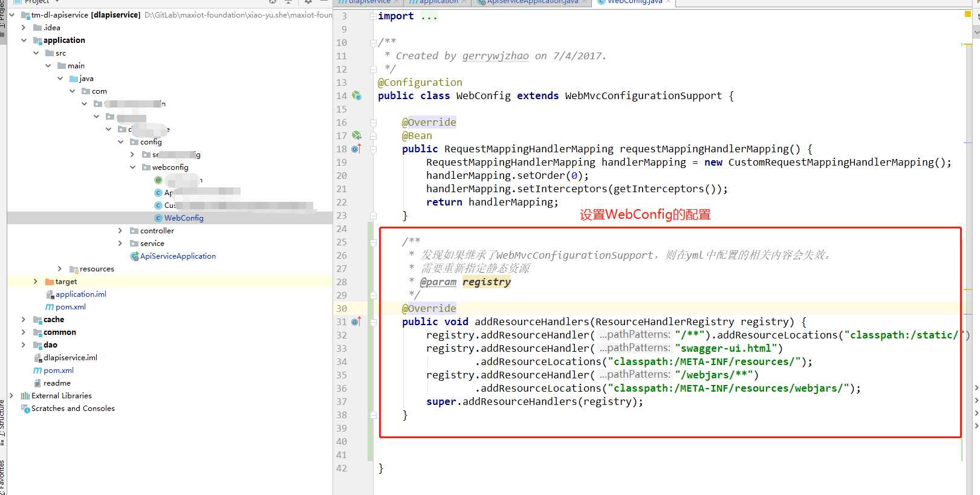The image size is (980, 495).
Task: Click line number 30 in gutter
Action: click(342, 308)
